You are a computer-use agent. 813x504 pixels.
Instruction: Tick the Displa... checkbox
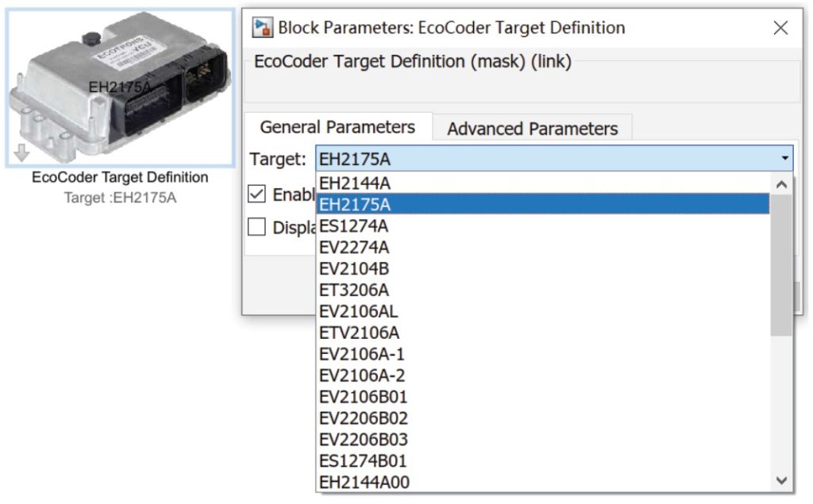(256, 226)
